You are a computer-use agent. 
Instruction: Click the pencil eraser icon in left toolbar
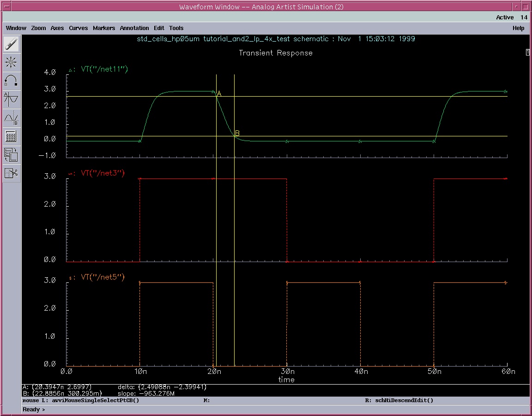pos(11,44)
